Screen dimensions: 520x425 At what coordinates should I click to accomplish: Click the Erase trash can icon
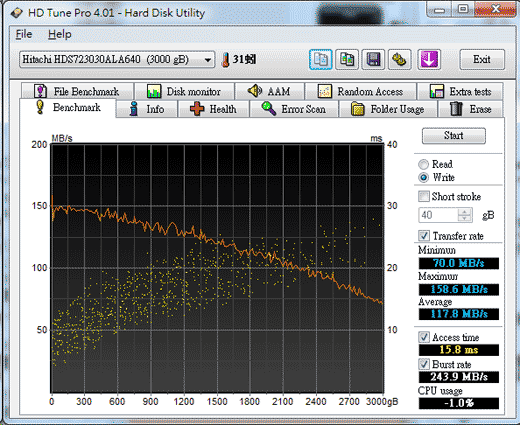coord(456,109)
